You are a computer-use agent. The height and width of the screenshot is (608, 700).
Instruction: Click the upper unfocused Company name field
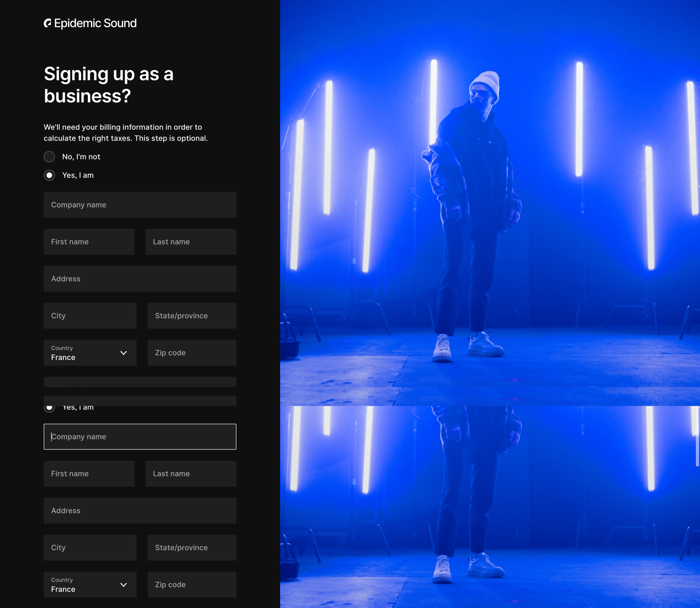(140, 205)
